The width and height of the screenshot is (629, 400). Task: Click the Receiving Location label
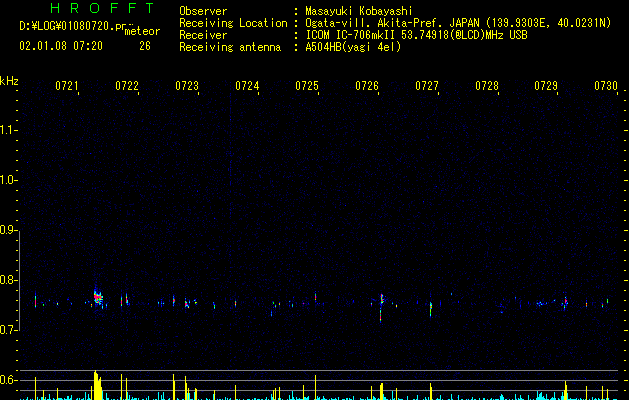click(x=233, y=23)
